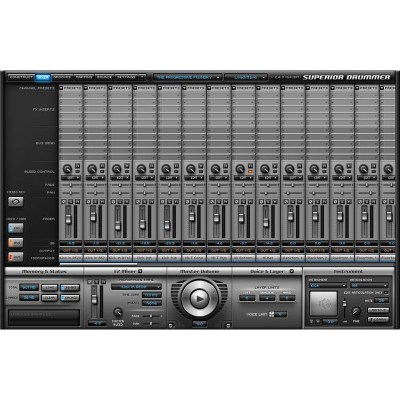The image size is (400, 400).
Task: Invert phase on SN T Cond channel
Action: pyautogui.click(x=188, y=202)
